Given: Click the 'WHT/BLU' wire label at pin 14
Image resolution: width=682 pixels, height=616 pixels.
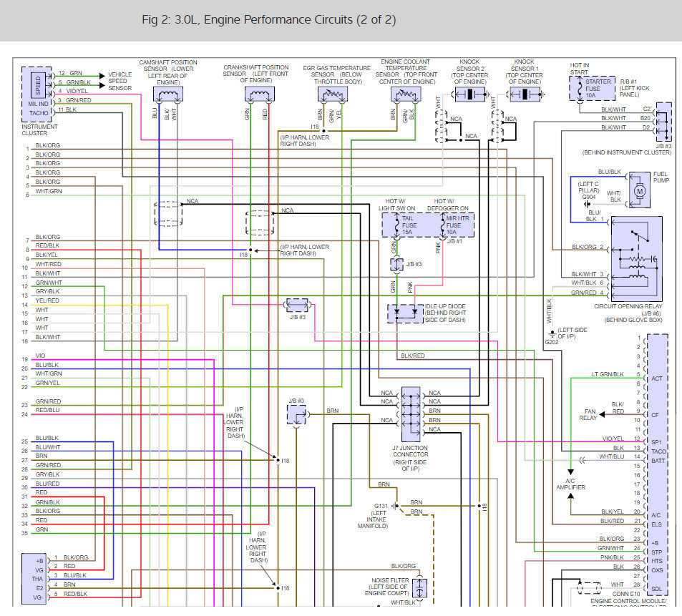Looking at the screenshot, I should (x=612, y=457).
